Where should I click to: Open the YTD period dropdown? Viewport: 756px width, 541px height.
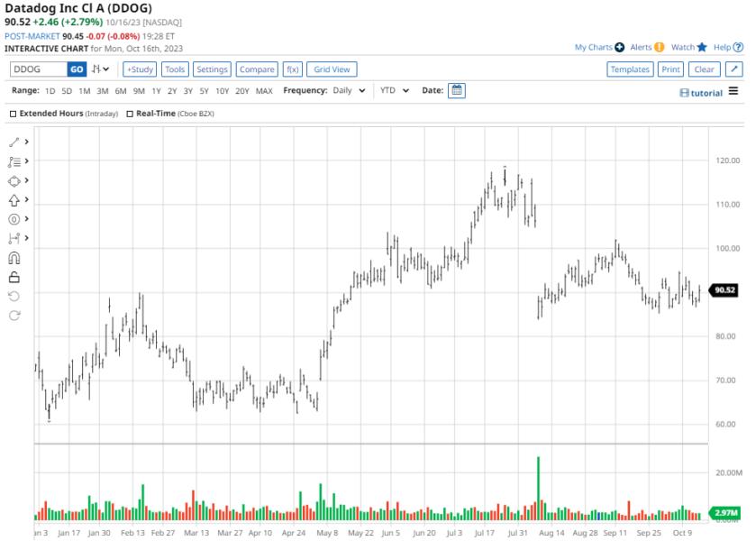(x=395, y=90)
